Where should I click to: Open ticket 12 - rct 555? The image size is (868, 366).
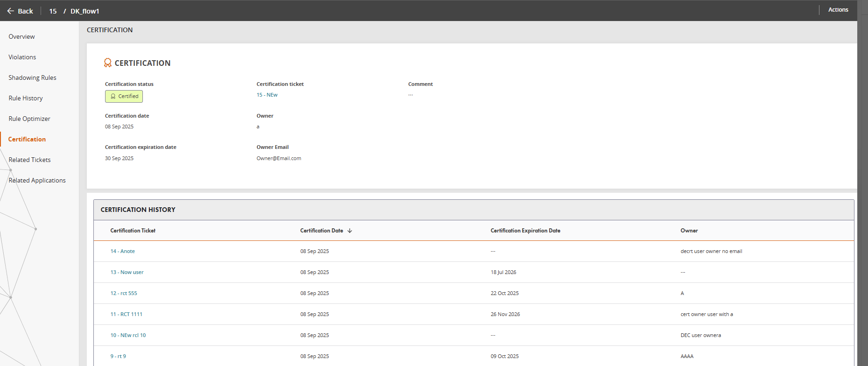tap(124, 293)
